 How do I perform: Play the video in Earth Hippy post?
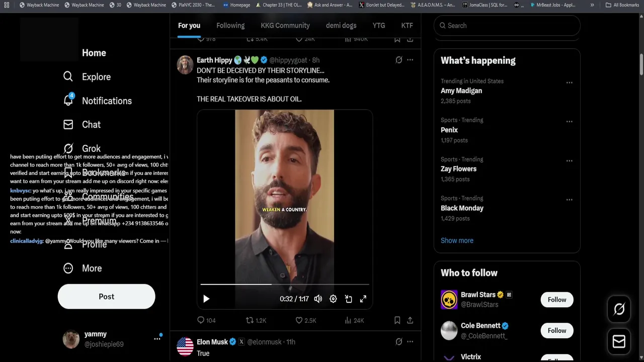[206, 299]
